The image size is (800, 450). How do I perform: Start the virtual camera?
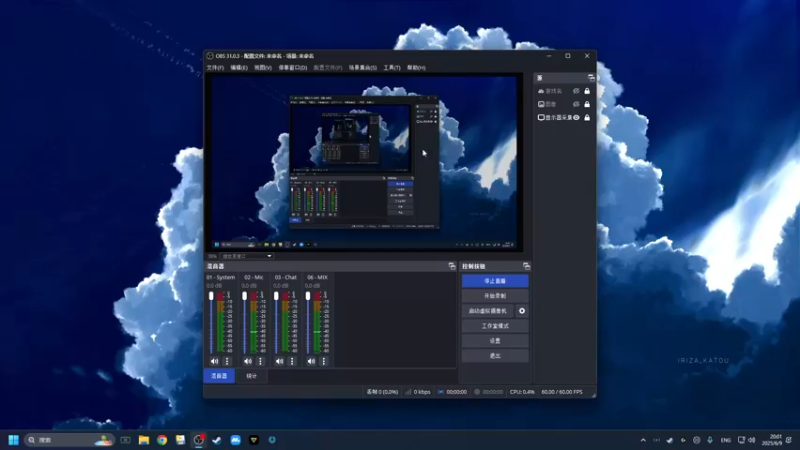point(488,311)
